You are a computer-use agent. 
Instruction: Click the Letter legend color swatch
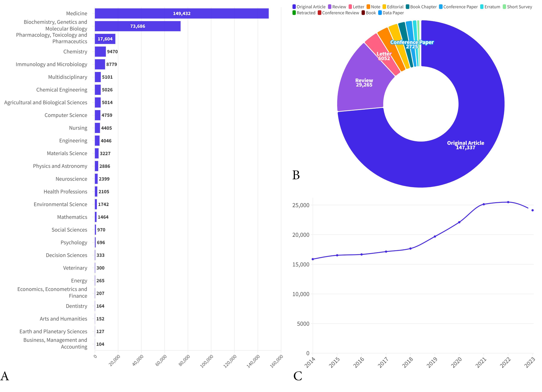click(x=350, y=7)
